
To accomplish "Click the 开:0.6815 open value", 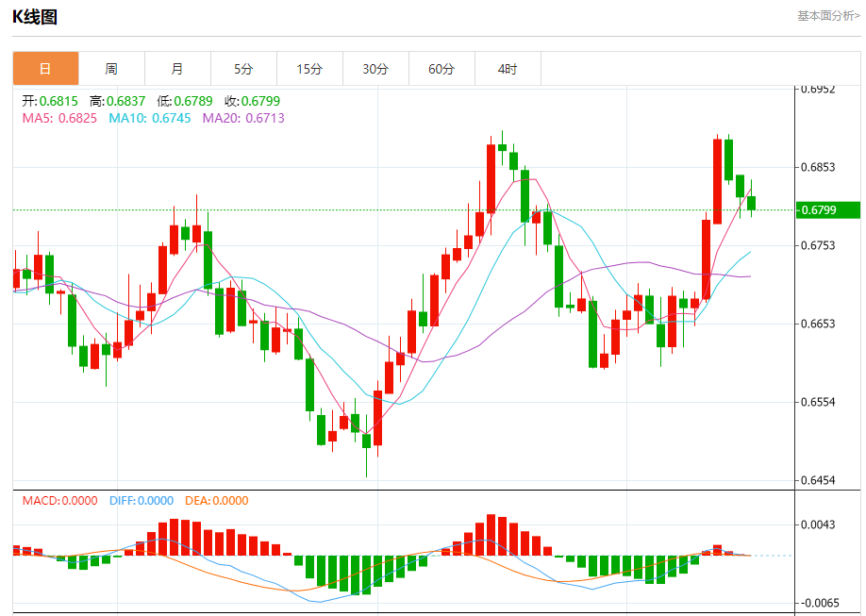I will 50,101.
